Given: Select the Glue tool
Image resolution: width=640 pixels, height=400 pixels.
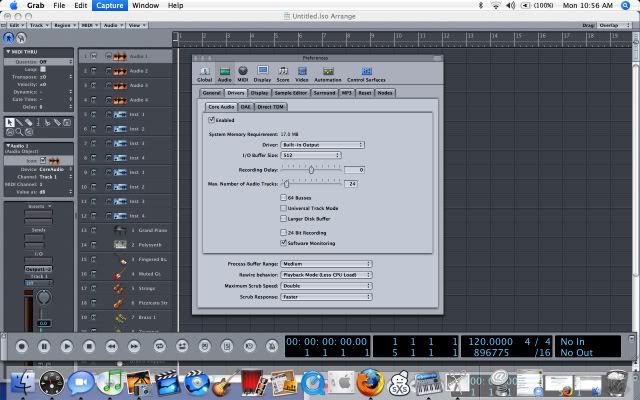Looking at the screenshot, I should tap(57, 122).
